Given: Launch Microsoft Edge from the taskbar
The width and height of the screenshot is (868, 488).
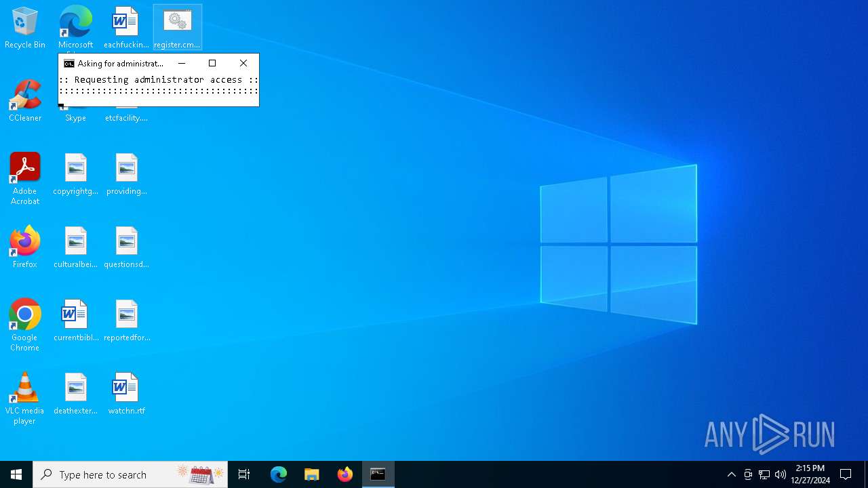Looking at the screenshot, I should [279, 474].
